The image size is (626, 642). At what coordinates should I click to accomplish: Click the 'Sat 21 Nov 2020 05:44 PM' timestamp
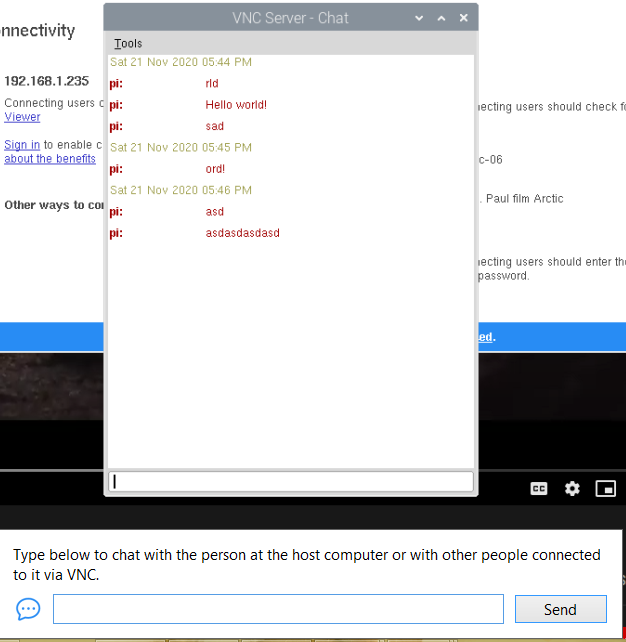click(181, 62)
